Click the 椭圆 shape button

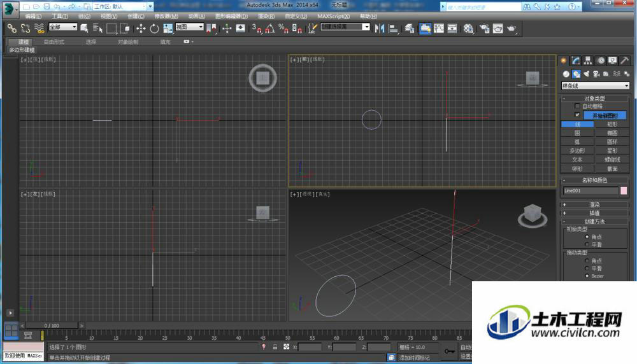click(612, 133)
